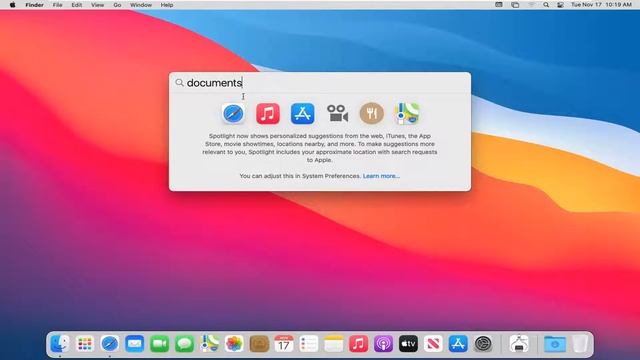Launch App Store from the Dock

tap(458, 344)
